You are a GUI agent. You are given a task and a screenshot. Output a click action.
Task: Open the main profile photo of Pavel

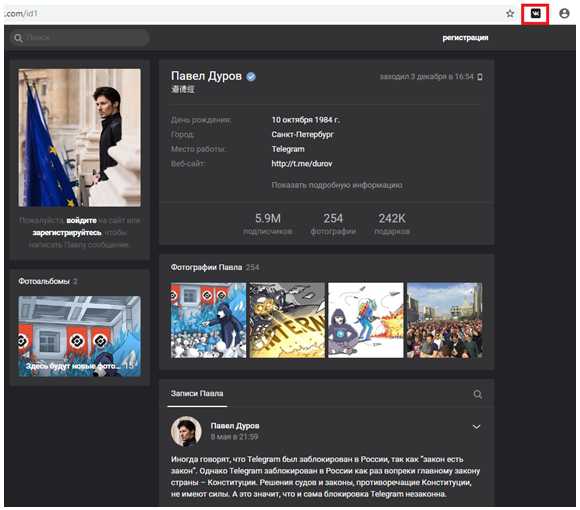click(80, 138)
